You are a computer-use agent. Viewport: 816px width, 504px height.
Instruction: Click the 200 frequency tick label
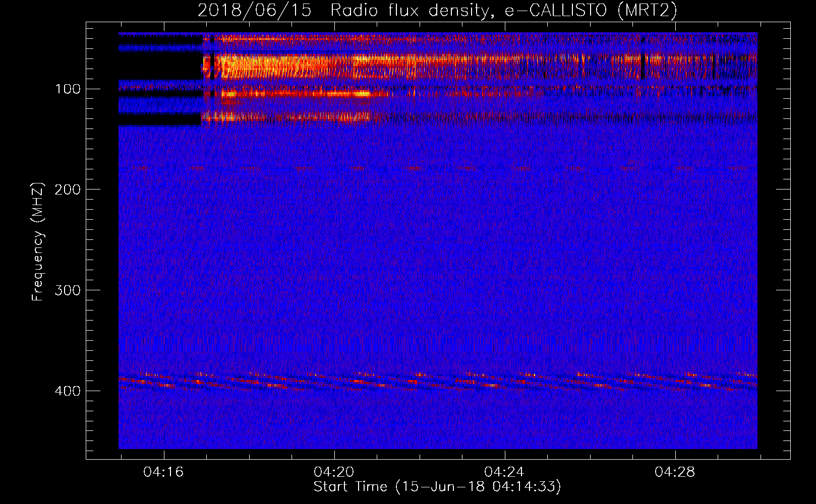[x=68, y=190]
